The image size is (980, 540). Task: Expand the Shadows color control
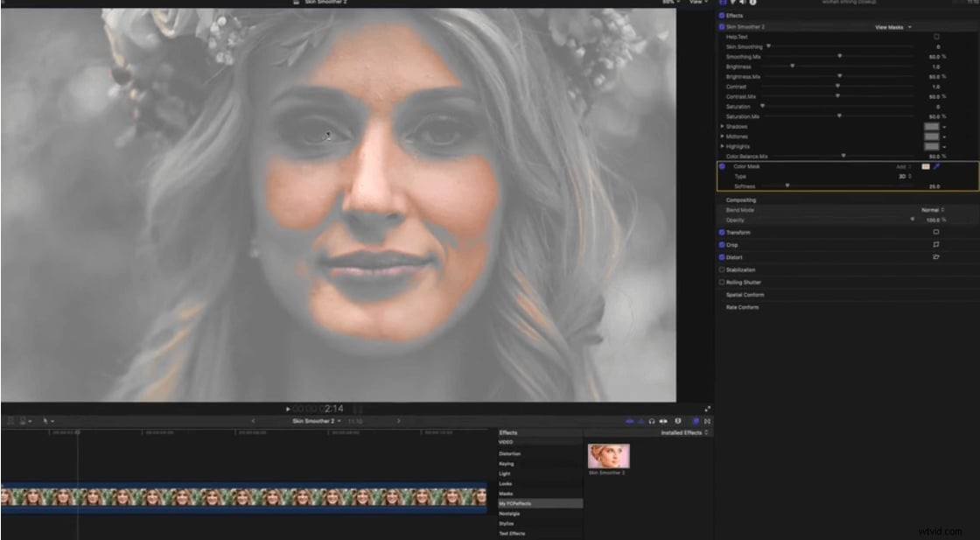[722, 127]
